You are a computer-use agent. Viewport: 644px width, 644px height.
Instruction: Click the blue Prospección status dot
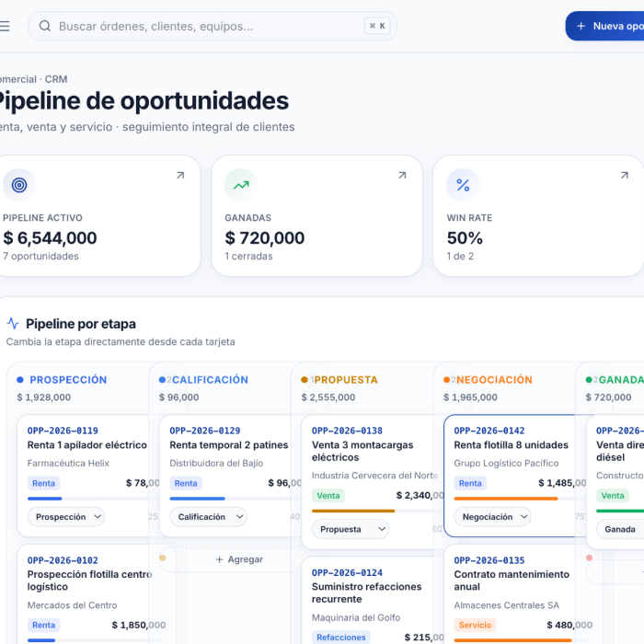(x=19, y=380)
